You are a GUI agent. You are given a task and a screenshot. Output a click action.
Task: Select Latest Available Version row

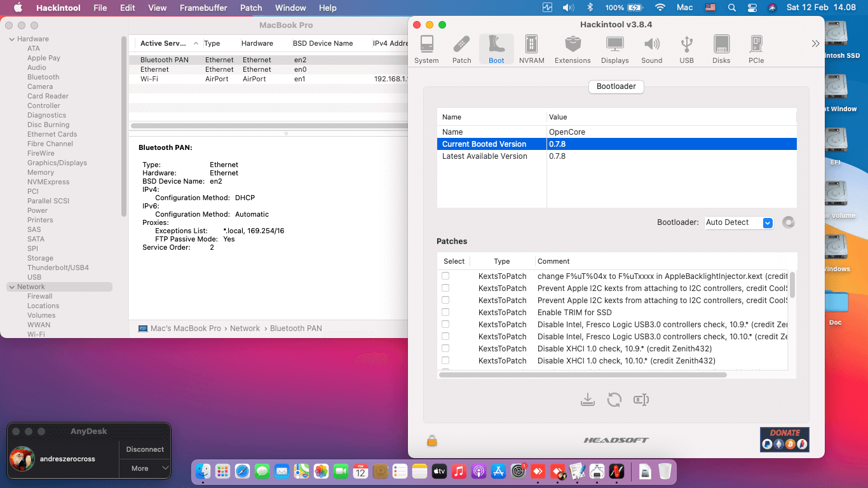[616, 156]
